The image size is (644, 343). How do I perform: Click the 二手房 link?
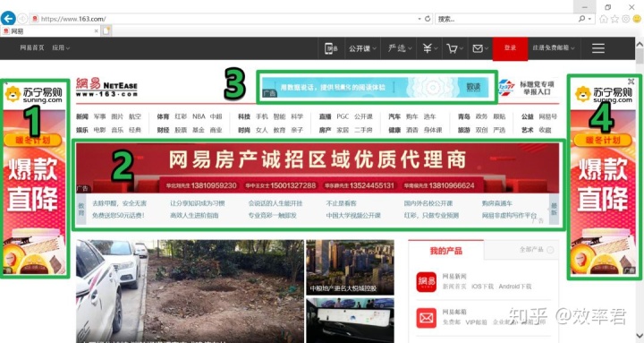coord(363,130)
